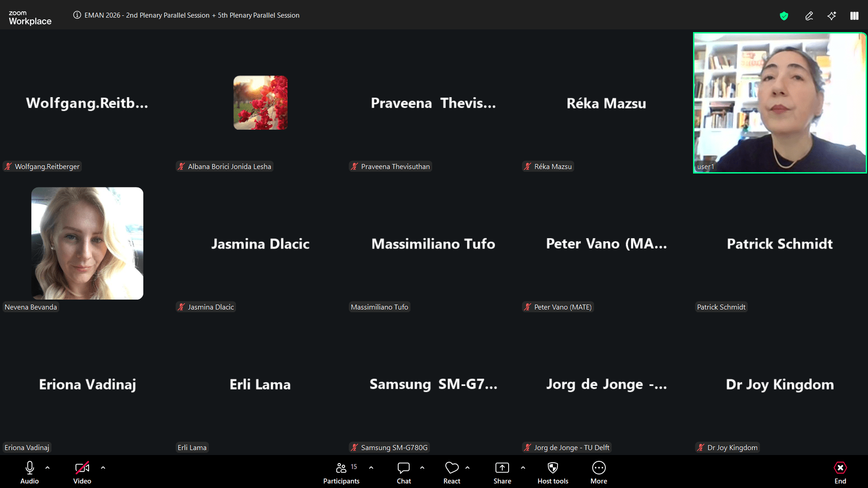This screenshot has height=488, width=868.
Task: Open the meeting info icon
Action: pos(77,15)
